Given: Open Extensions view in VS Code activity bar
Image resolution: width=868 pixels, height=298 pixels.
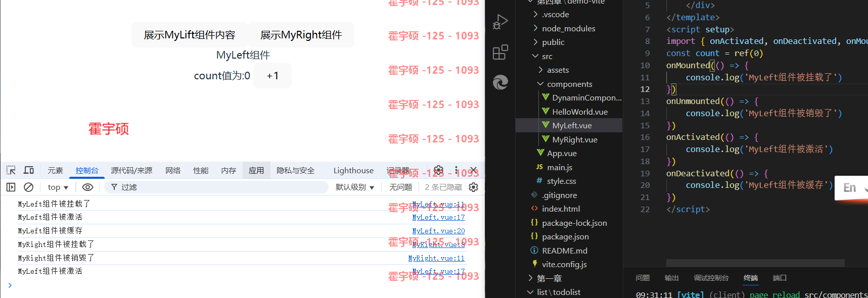Looking at the screenshot, I should click(x=500, y=52).
